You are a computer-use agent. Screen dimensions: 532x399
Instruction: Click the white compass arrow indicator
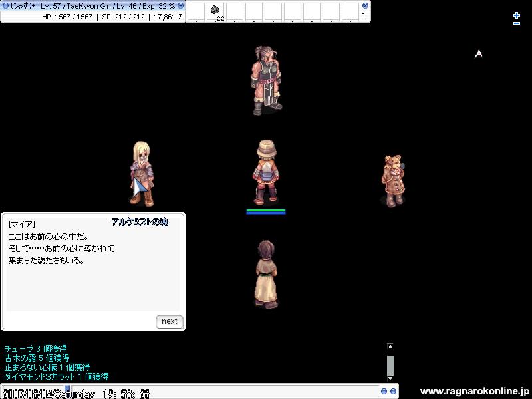pyautogui.click(x=479, y=53)
